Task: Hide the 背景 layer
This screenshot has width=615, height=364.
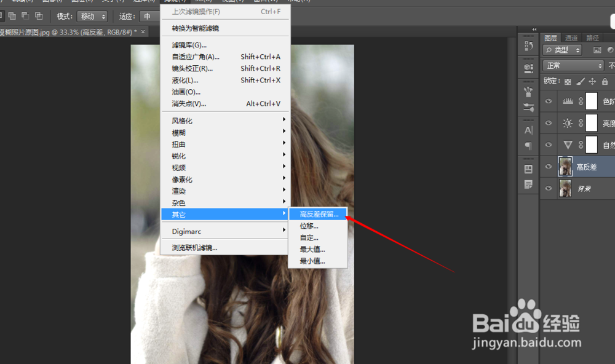Action: point(549,188)
